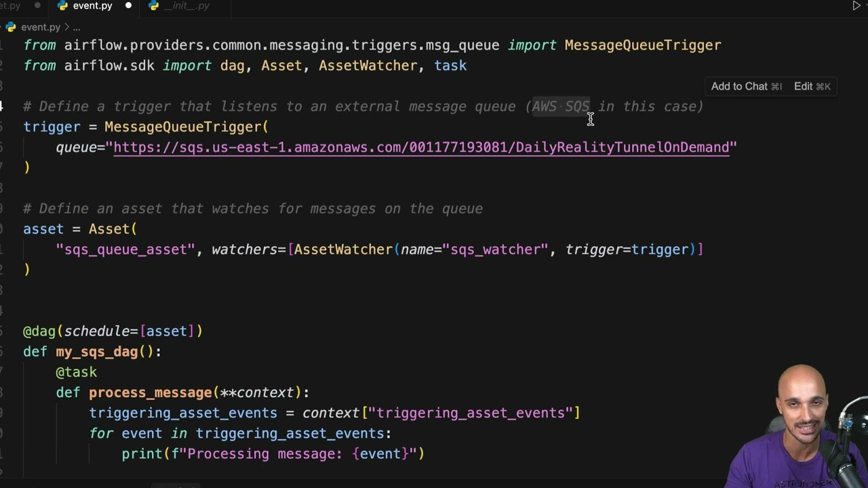The height and width of the screenshot is (488, 868).
Task: Click 'asset = Asset(' line
Action: click(x=80, y=229)
